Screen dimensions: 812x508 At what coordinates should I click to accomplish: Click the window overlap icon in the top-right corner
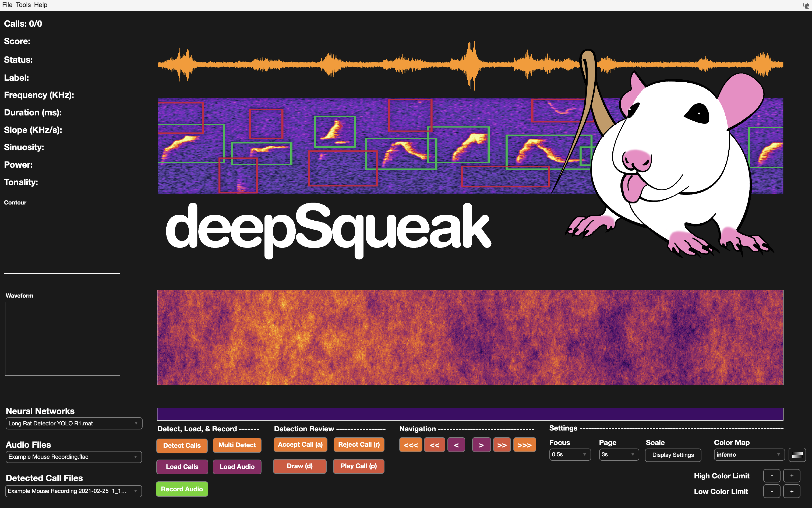point(806,5)
